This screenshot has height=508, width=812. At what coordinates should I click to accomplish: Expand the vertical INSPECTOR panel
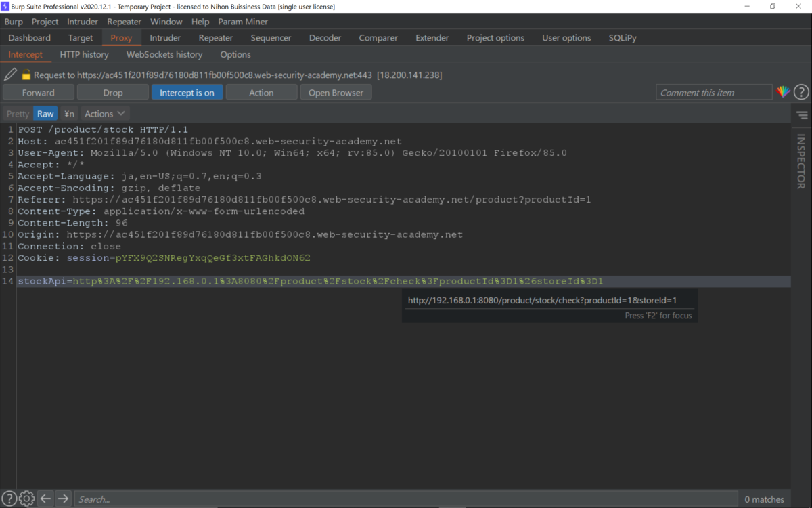coord(801,161)
